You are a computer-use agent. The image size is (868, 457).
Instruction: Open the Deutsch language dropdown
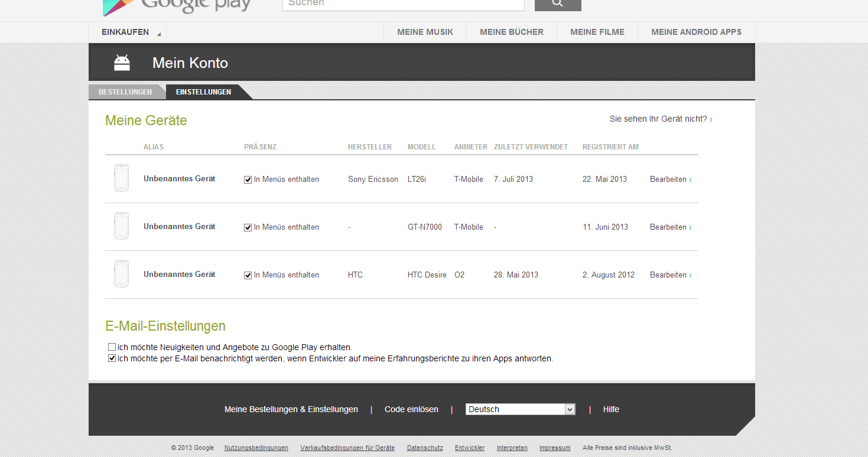point(521,409)
